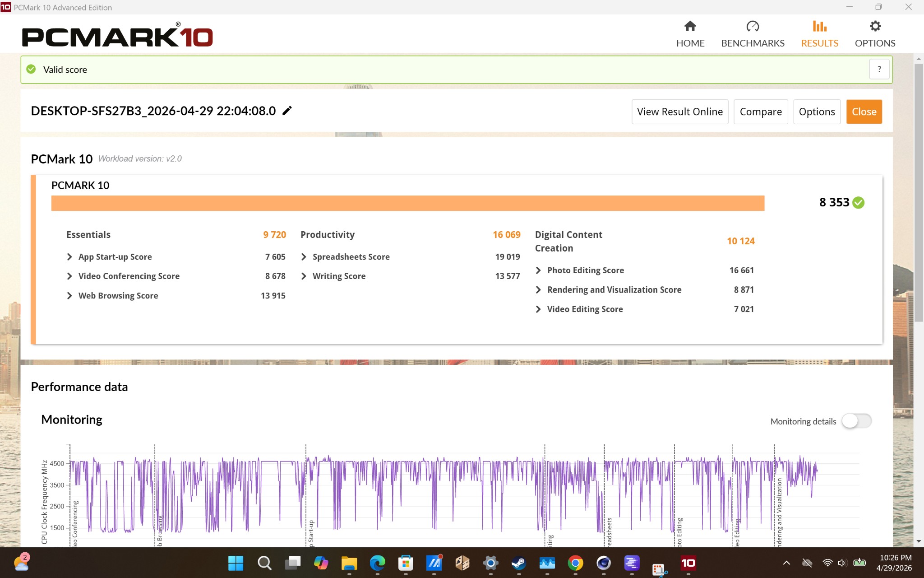Click the Productivity score "16 069"
The image size is (924, 578).
point(506,235)
